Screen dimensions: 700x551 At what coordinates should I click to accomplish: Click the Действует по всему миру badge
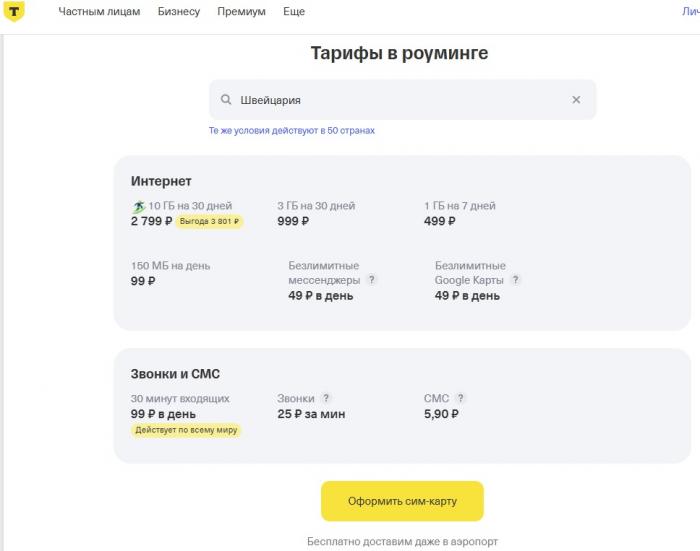coord(186,430)
